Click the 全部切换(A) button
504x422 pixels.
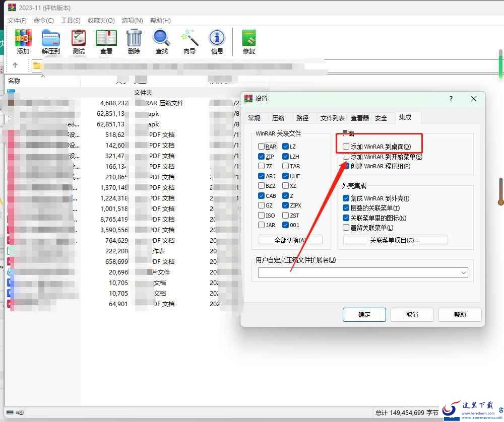pyautogui.click(x=290, y=240)
